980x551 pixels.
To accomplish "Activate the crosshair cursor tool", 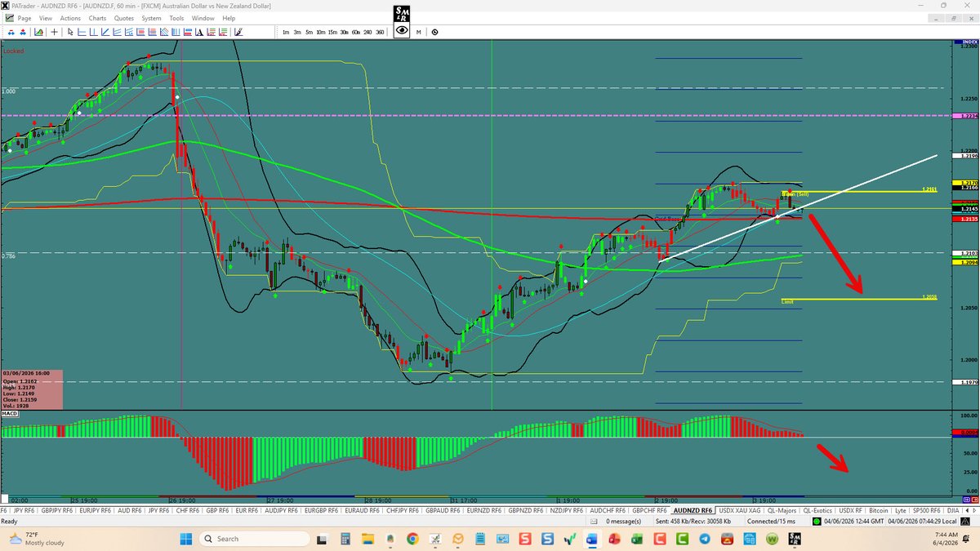I will (54, 32).
